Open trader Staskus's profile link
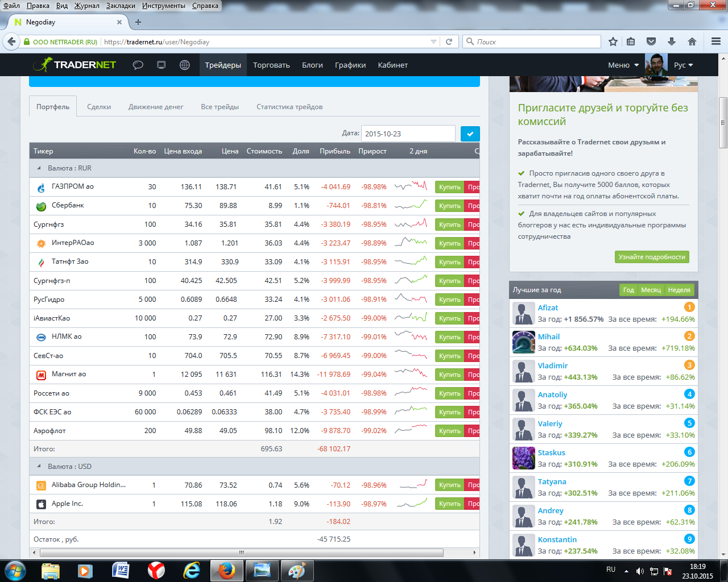Screen dimensions: 728x582 pyautogui.click(x=552, y=452)
